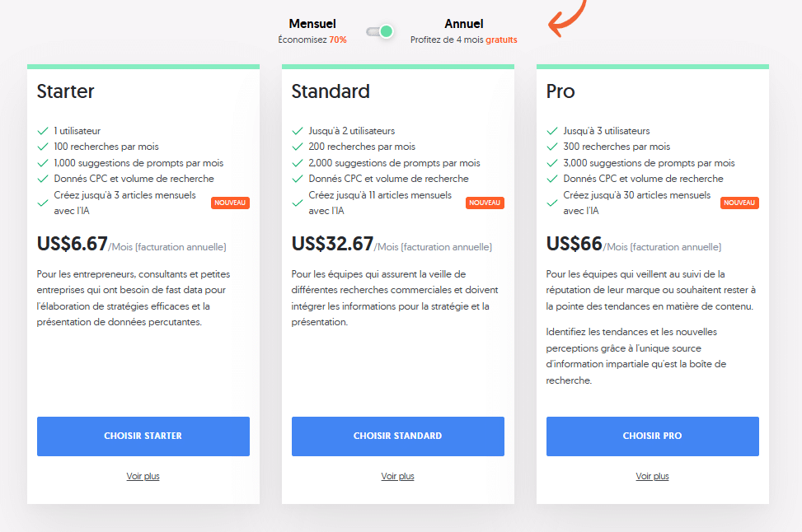Click the Nouveau badge in Starter card
The width and height of the screenshot is (802, 532).
tap(230, 203)
